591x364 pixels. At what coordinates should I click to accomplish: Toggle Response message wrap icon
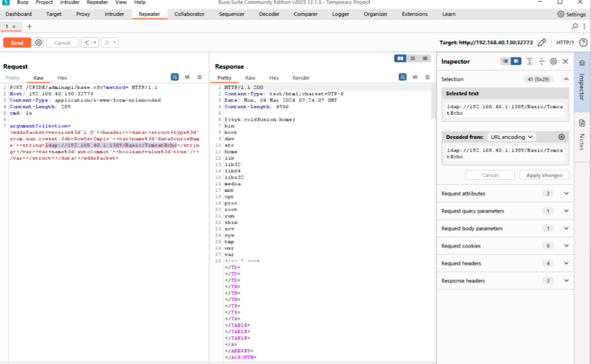click(x=402, y=77)
